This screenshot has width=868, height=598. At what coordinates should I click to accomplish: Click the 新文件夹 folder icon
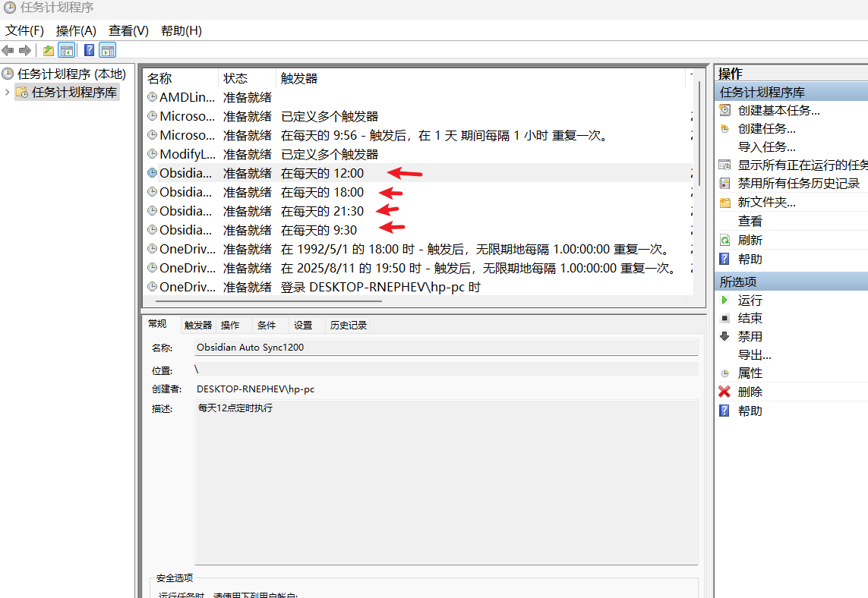[x=724, y=203]
